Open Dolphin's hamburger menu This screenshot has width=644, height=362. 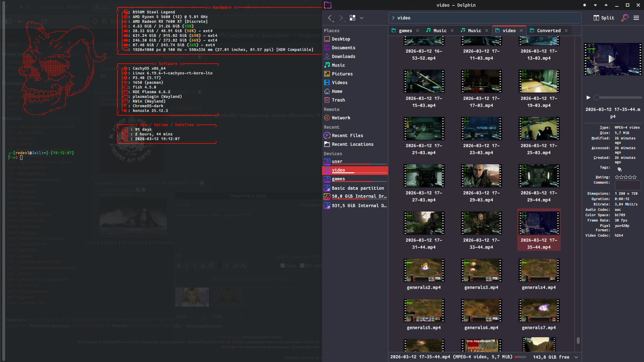636,18
